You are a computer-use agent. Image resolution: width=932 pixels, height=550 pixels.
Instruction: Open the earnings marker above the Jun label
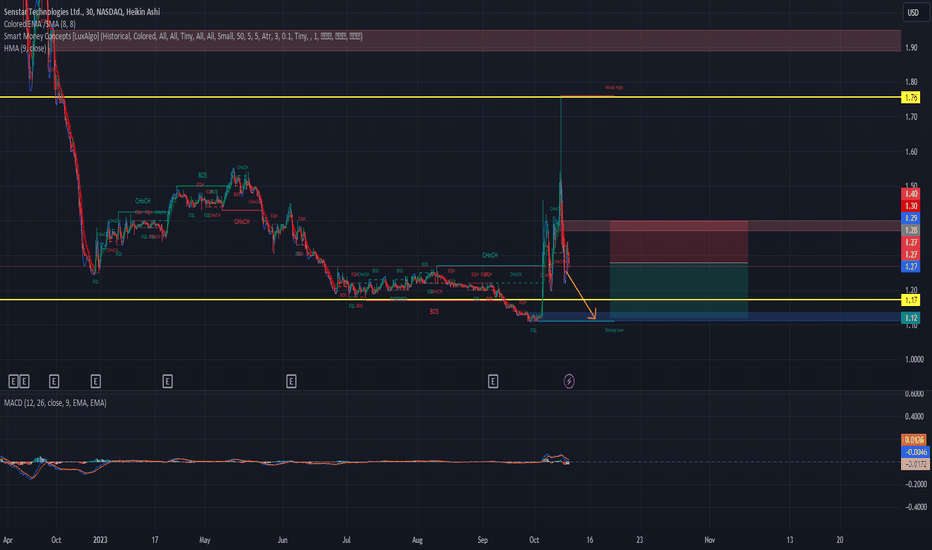(x=291, y=381)
